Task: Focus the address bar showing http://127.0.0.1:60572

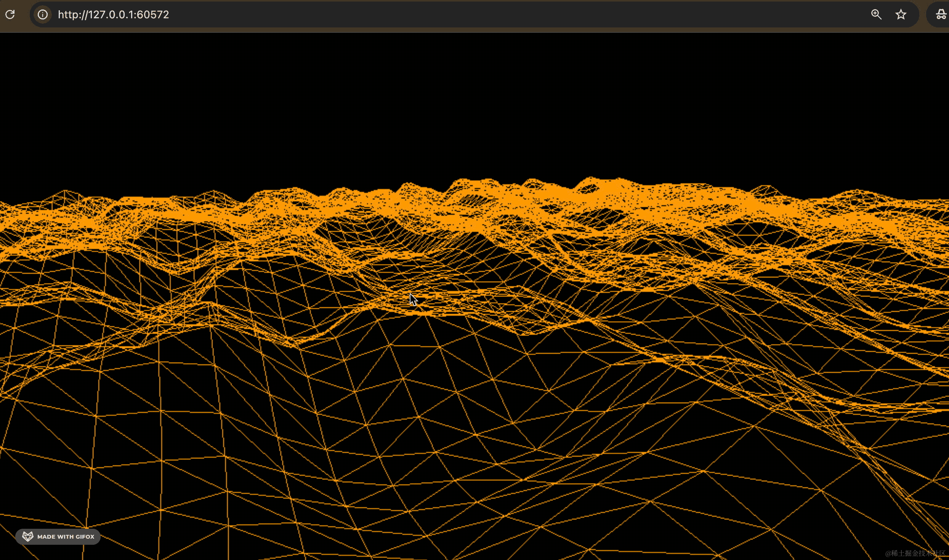Action: click(x=474, y=14)
